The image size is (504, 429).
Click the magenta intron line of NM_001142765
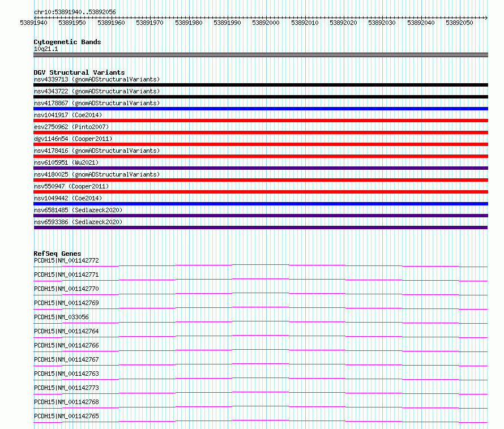[x=260, y=421]
